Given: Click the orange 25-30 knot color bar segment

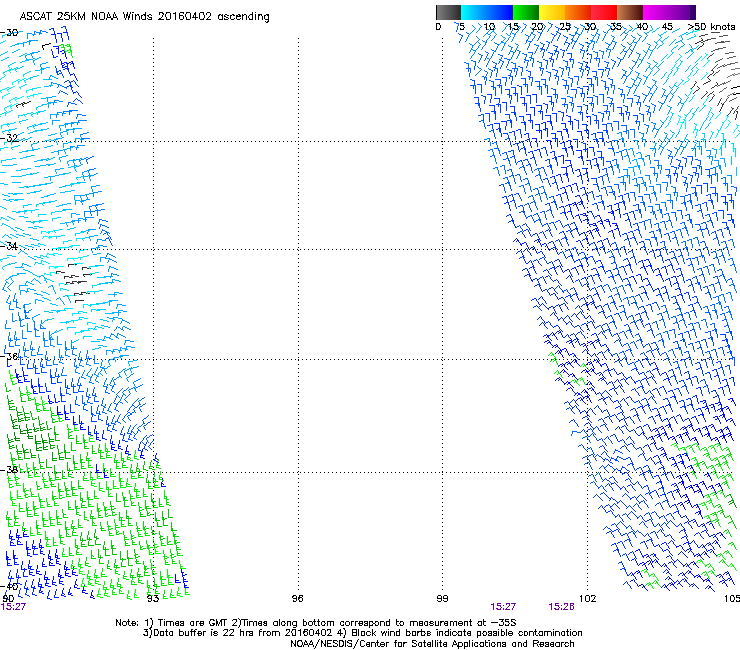Looking at the screenshot, I should 578,12.
